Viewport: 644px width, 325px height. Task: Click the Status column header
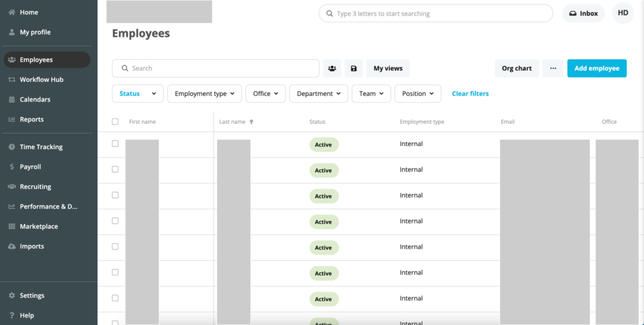click(317, 122)
